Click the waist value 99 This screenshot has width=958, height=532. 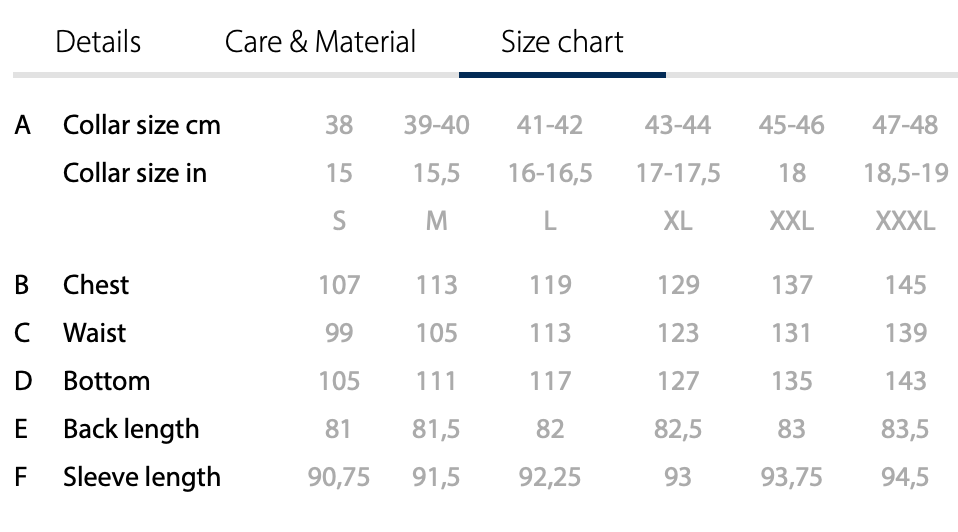coord(339,332)
